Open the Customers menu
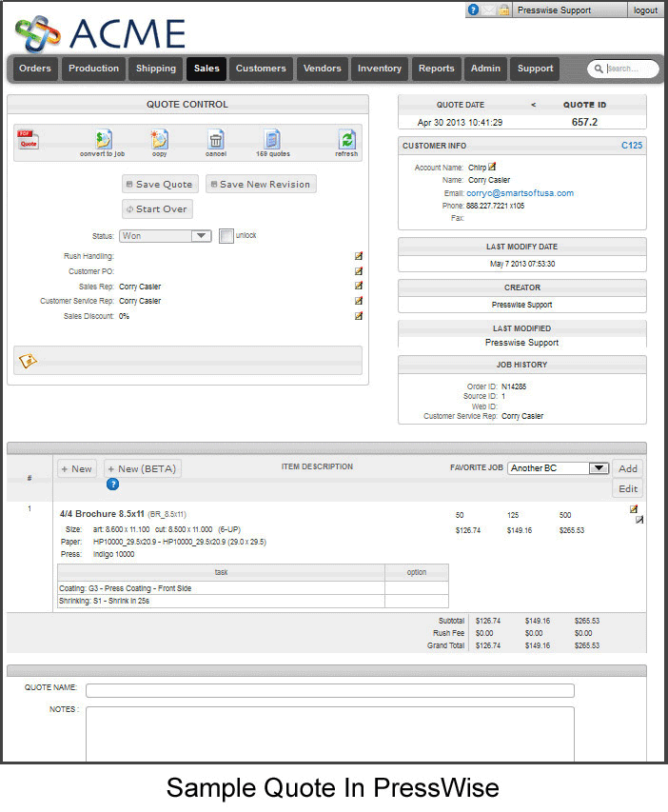 (261, 69)
